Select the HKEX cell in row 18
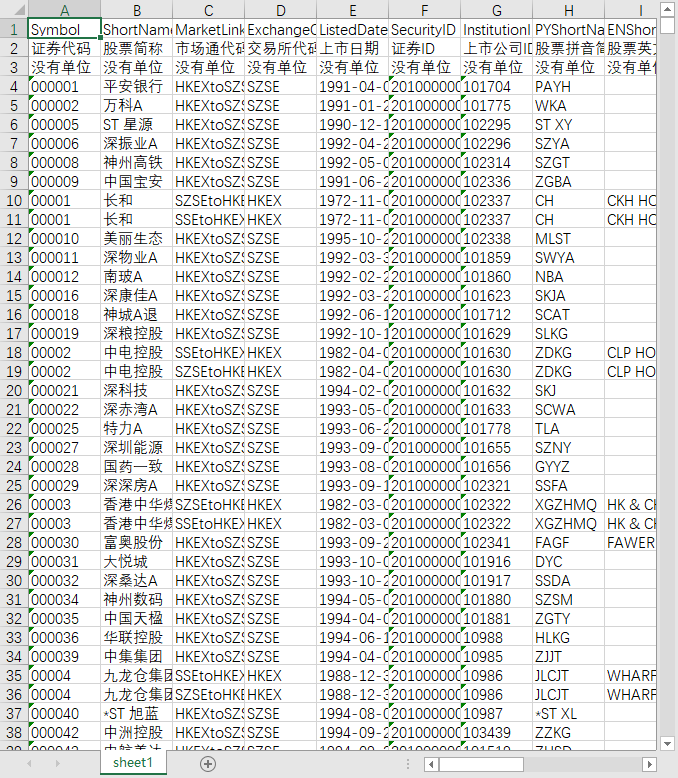This screenshot has height=778, width=678. click(280, 353)
